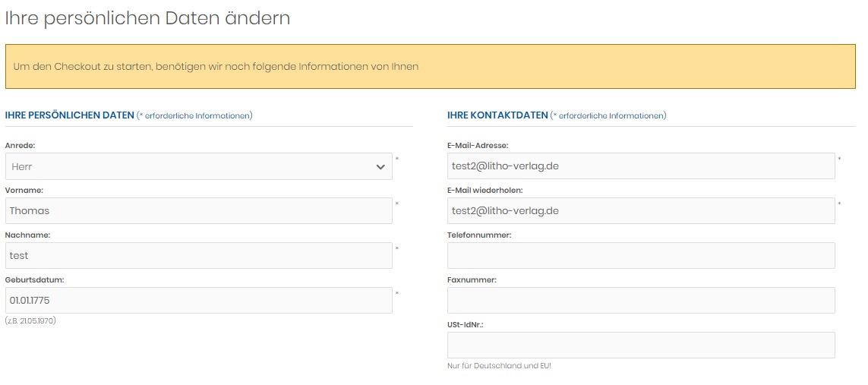Click the chevron arrow in Anrede field

coord(380,167)
